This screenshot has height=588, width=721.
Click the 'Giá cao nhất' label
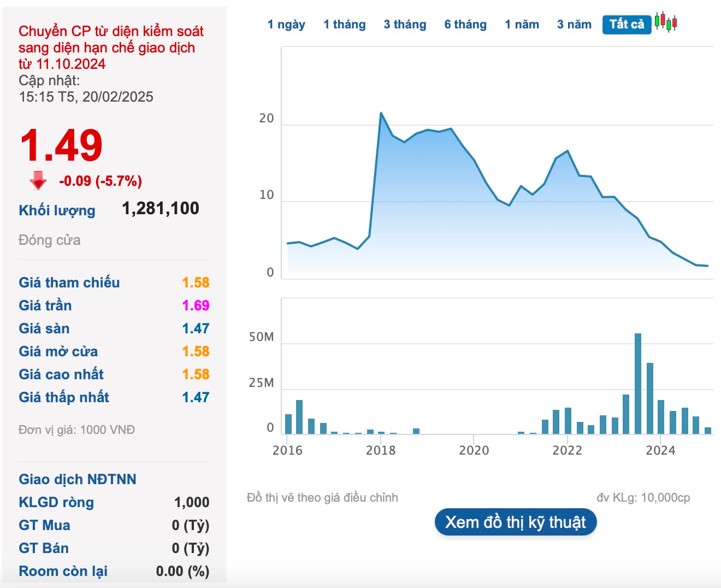click(61, 374)
